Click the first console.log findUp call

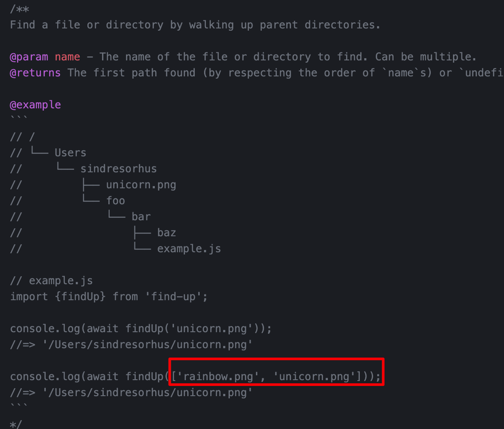click(x=141, y=329)
